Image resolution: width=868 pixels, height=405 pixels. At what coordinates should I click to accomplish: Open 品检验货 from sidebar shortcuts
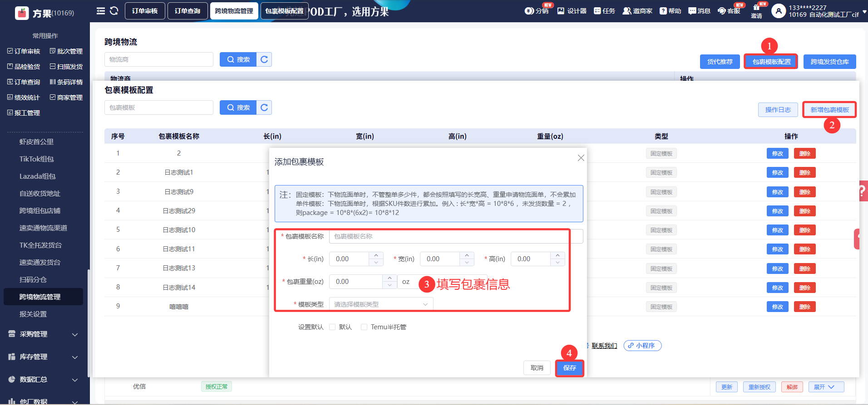24,67
